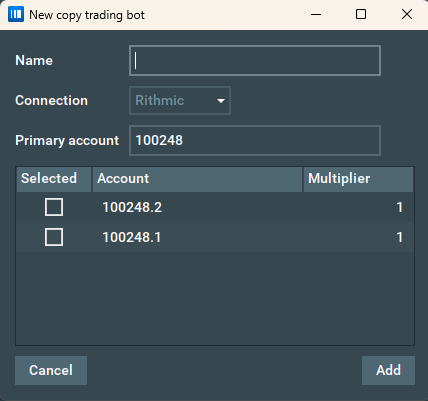Viewport: 428px width, 401px height.
Task: Select account 100248.1 row text
Action: (132, 237)
